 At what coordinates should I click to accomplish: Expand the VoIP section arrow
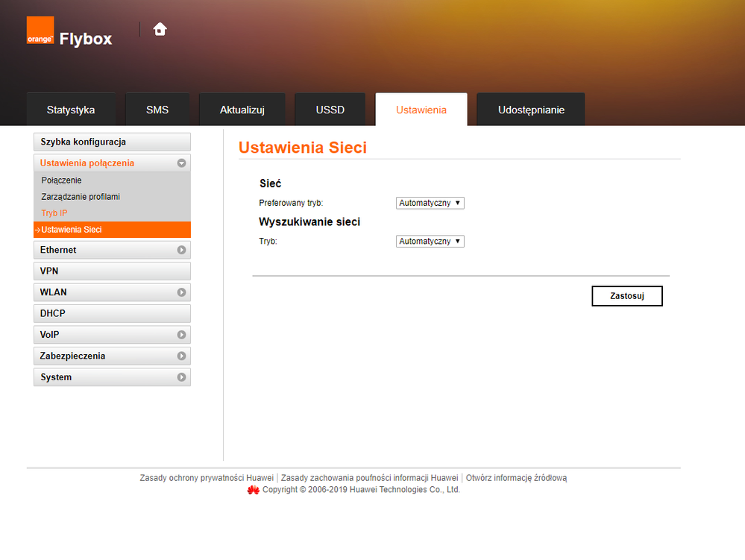181,336
